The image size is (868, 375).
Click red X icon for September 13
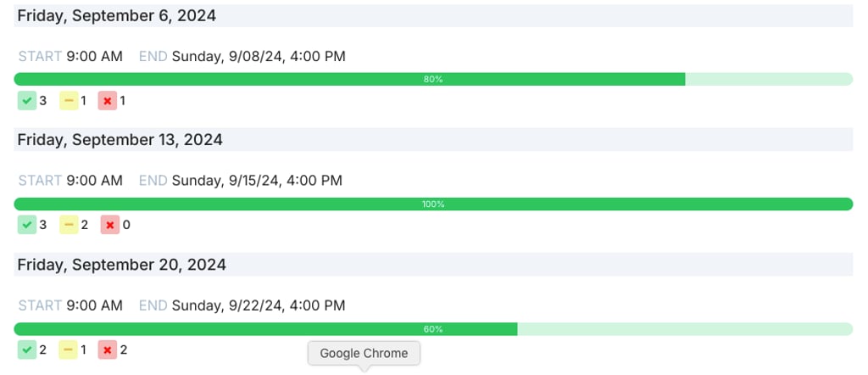point(109,225)
